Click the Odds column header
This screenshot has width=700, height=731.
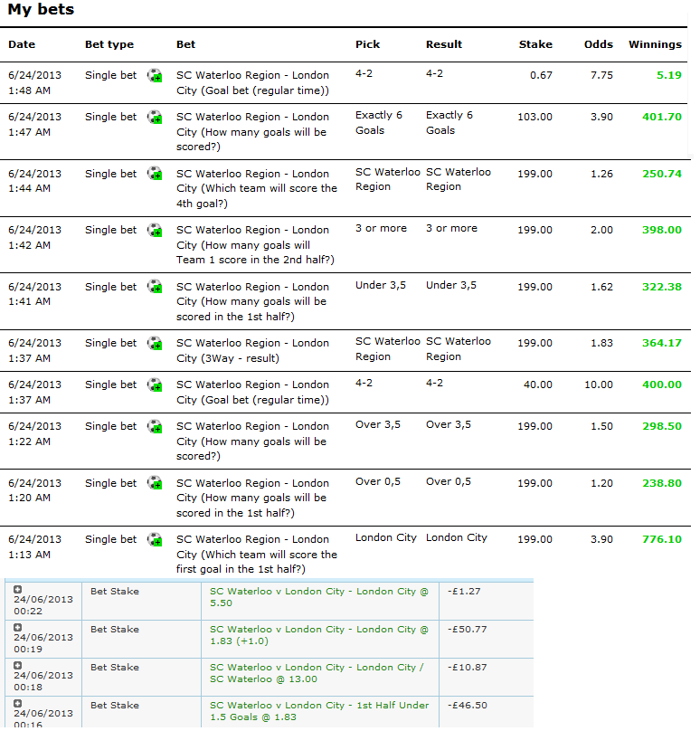pos(598,44)
